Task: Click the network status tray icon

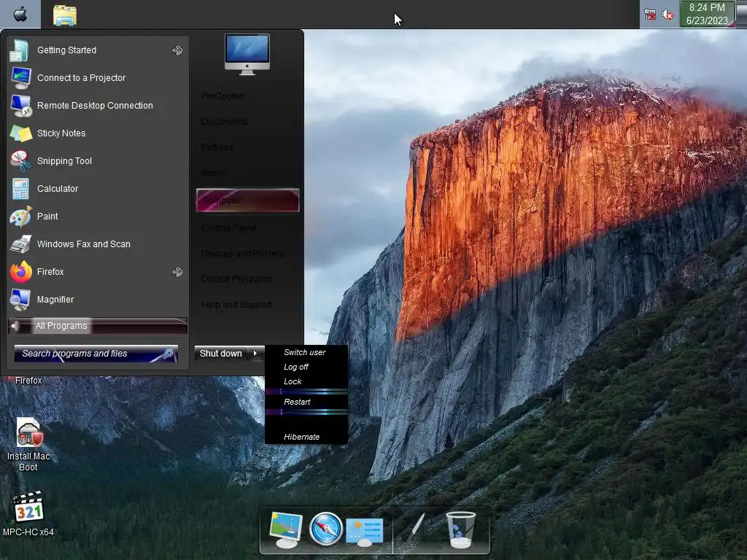Action: [650, 15]
